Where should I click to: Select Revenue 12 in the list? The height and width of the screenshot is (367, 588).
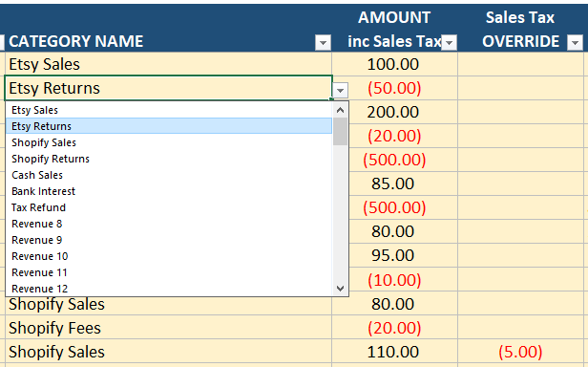(169, 289)
